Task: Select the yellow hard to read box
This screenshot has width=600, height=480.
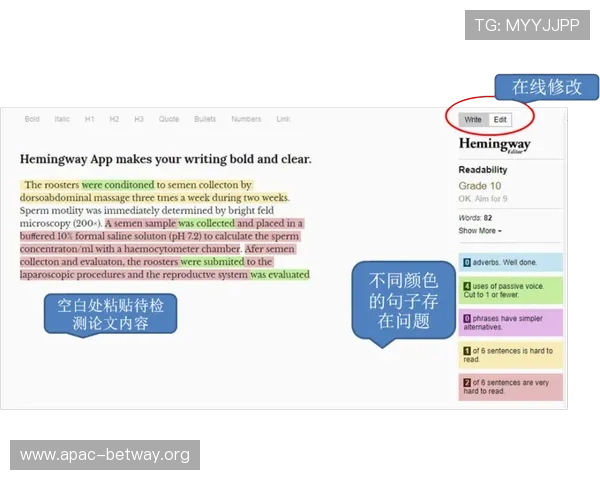Action: [510, 355]
